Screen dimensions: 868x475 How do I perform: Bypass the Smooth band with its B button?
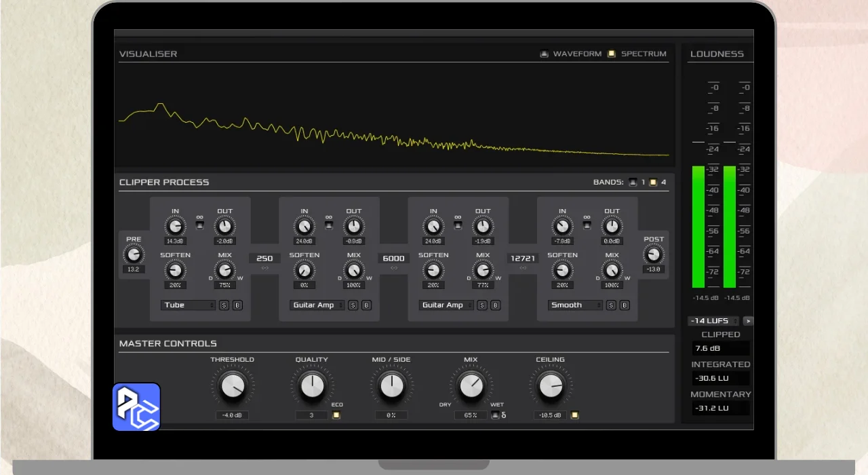point(625,305)
